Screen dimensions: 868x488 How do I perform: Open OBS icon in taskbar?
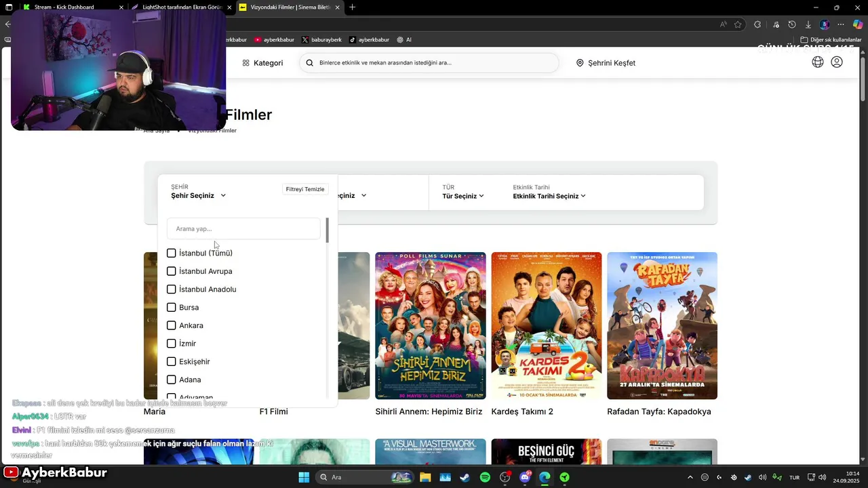coord(505,477)
